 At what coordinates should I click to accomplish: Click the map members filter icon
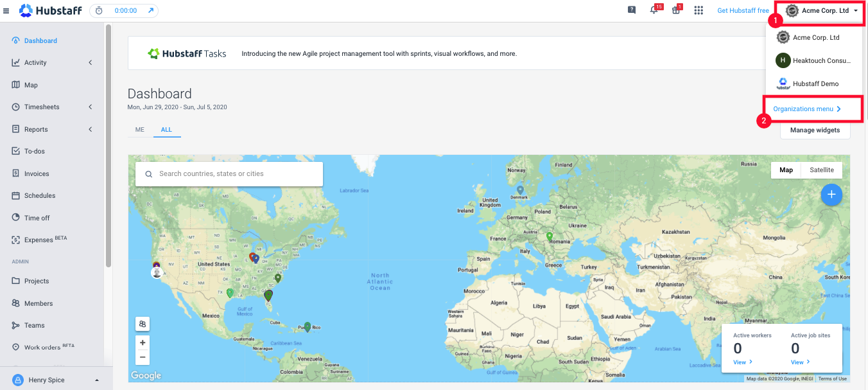(143, 323)
